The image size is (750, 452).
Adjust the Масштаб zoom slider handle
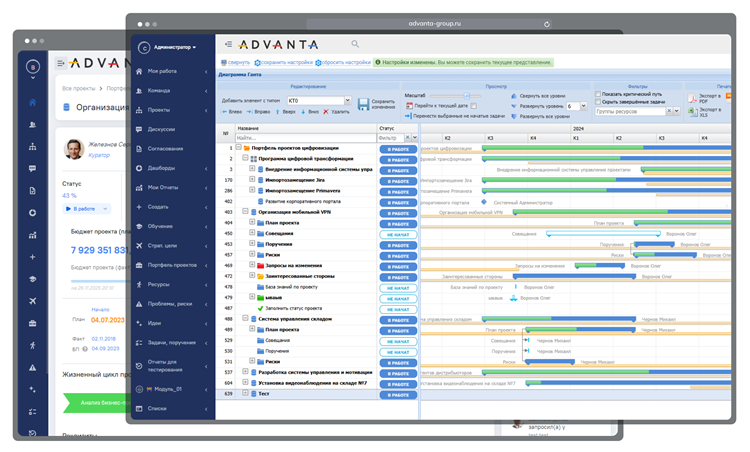tap(467, 96)
